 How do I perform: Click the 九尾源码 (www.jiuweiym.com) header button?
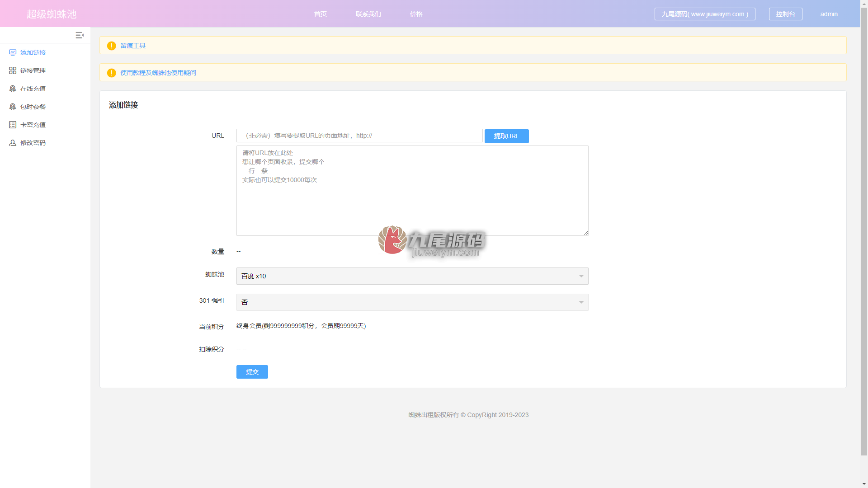point(705,14)
